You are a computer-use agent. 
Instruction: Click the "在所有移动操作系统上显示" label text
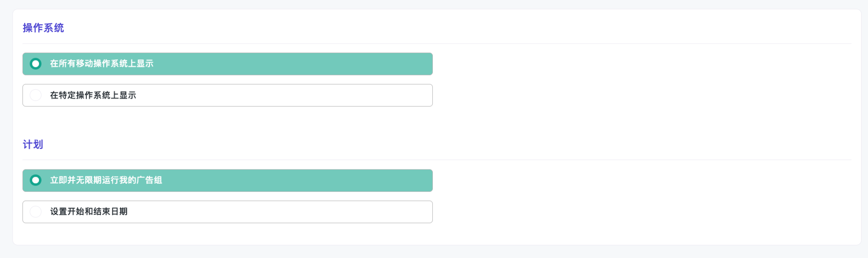coord(102,64)
